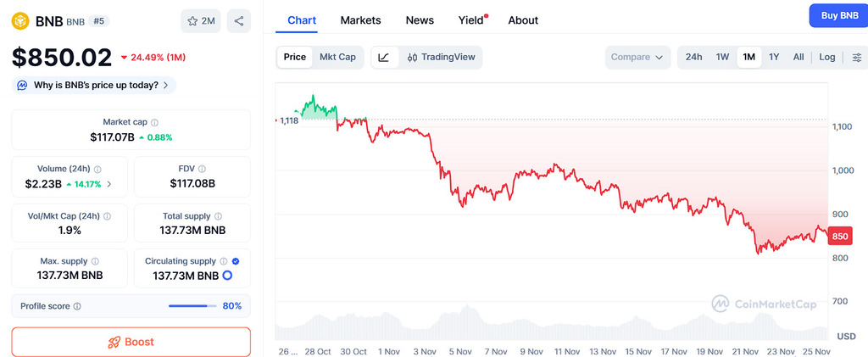Toggle chart to Mkt Cap view
The image size is (868, 357).
tap(337, 58)
